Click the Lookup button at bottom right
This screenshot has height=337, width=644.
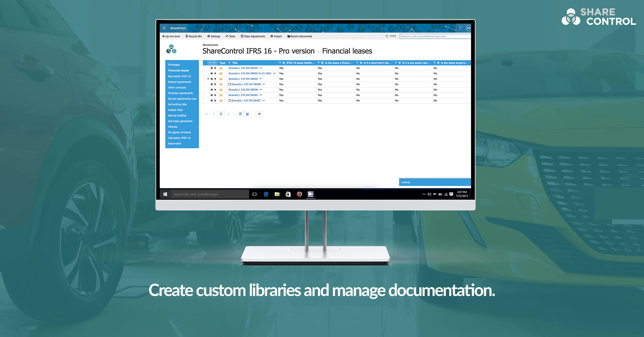pyautogui.click(x=434, y=182)
